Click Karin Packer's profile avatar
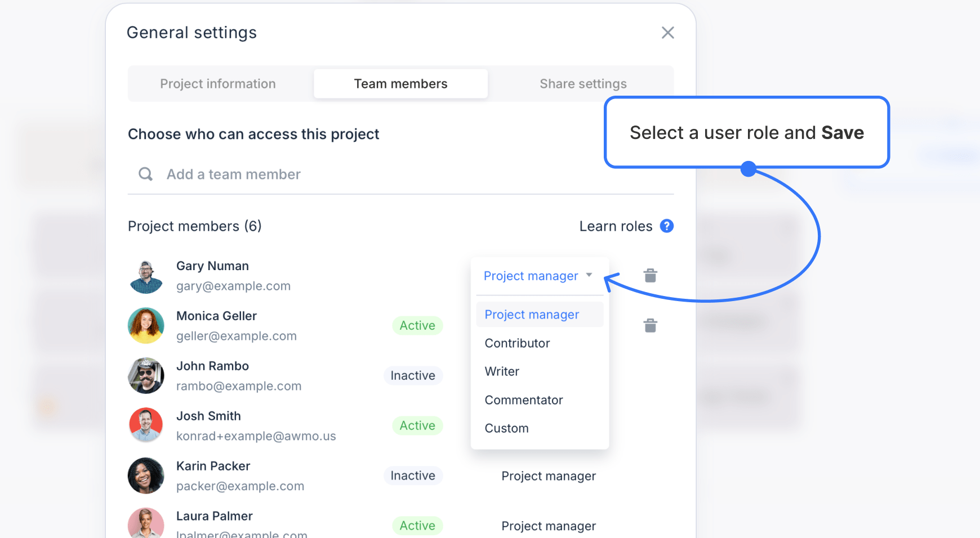980x538 pixels. coord(146,476)
